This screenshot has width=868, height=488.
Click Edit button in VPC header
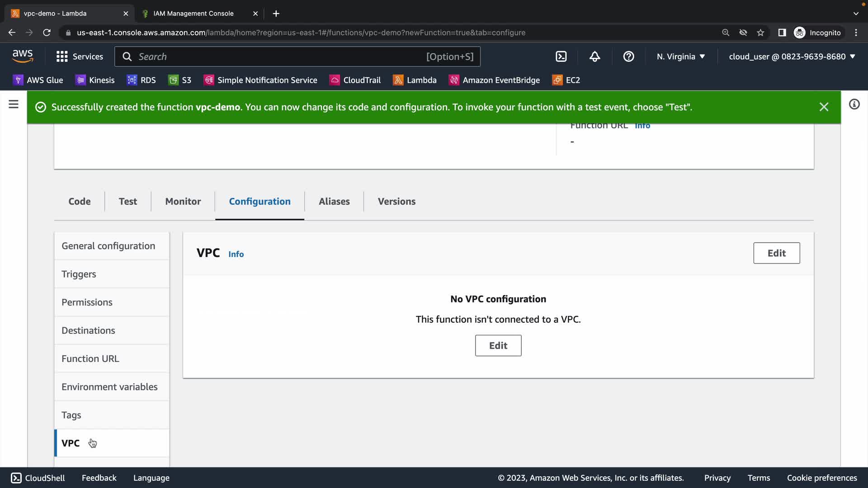pyautogui.click(x=776, y=253)
